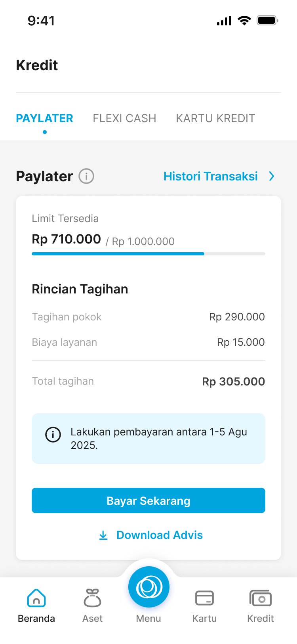297x644 pixels.
Task: Expand Histori Transaksi chevron arrow
Action: pos(272,176)
